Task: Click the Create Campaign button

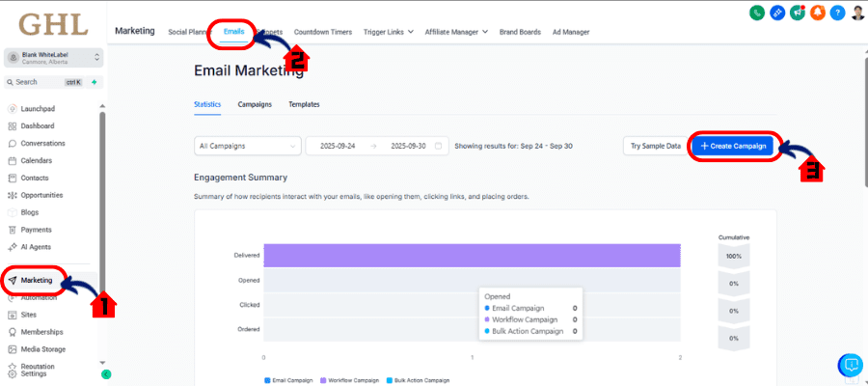Action: [734, 146]
